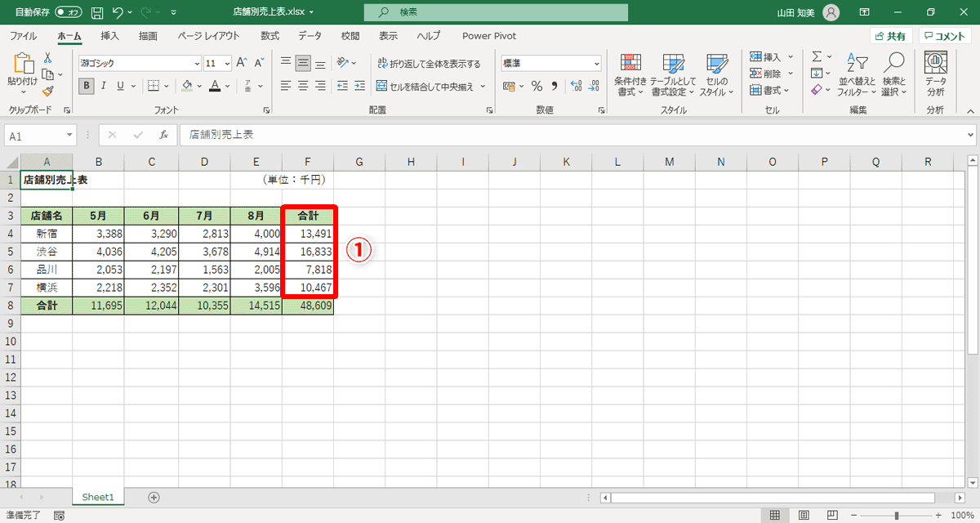The image size is (980, 523).
Task: Click the 検索 search box in title bar
Action: tap(496, 12)
